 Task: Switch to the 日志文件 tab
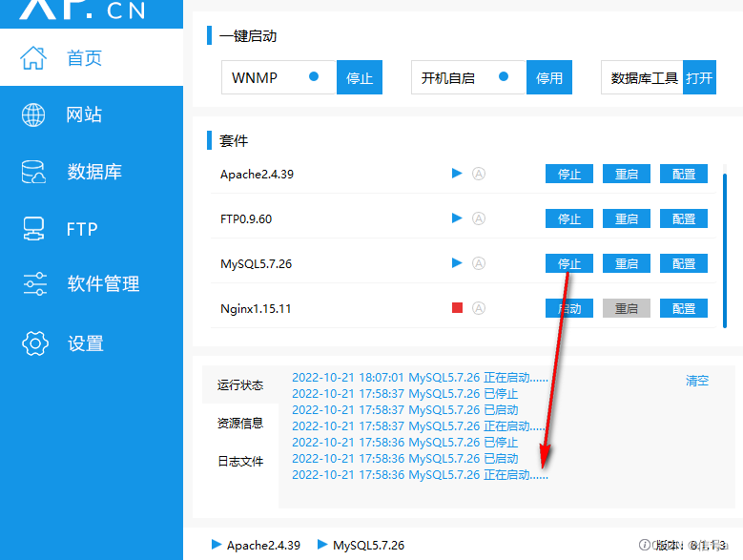pos(240,461)
